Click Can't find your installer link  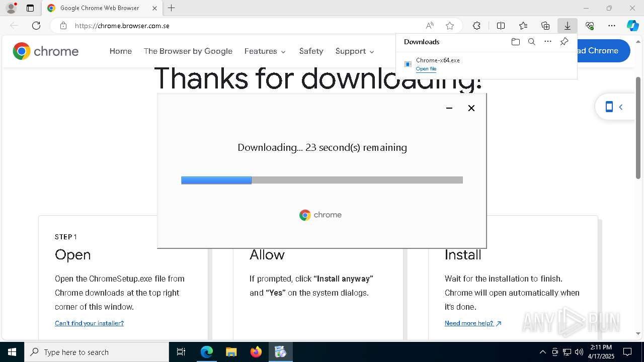pyautogui.click(x=89, y=323)
